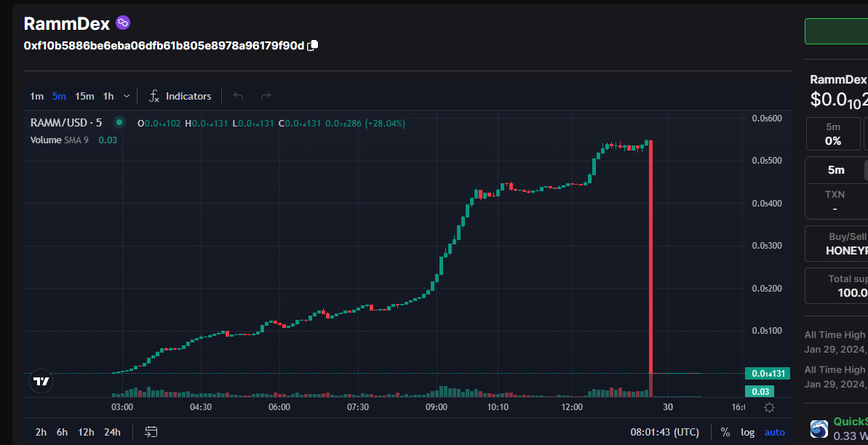
Task: Click the green market status dot
Action: [119, 123]
